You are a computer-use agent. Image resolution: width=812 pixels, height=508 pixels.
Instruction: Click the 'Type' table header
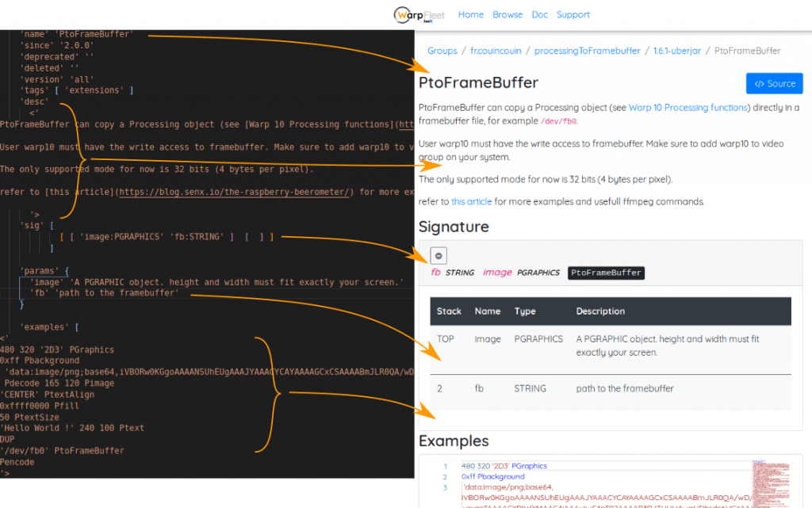[525, 311]
